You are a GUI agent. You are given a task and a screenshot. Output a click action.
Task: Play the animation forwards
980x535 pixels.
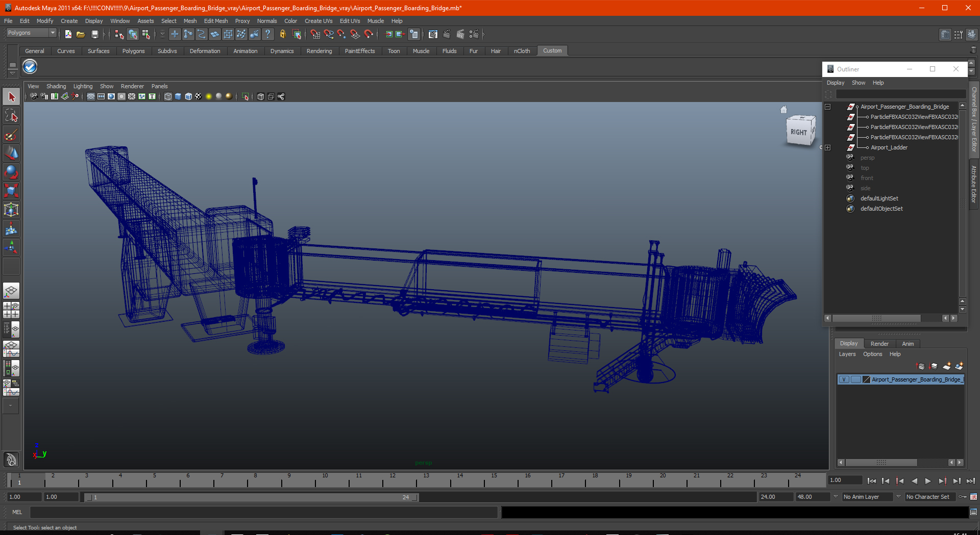click(928, 481)
